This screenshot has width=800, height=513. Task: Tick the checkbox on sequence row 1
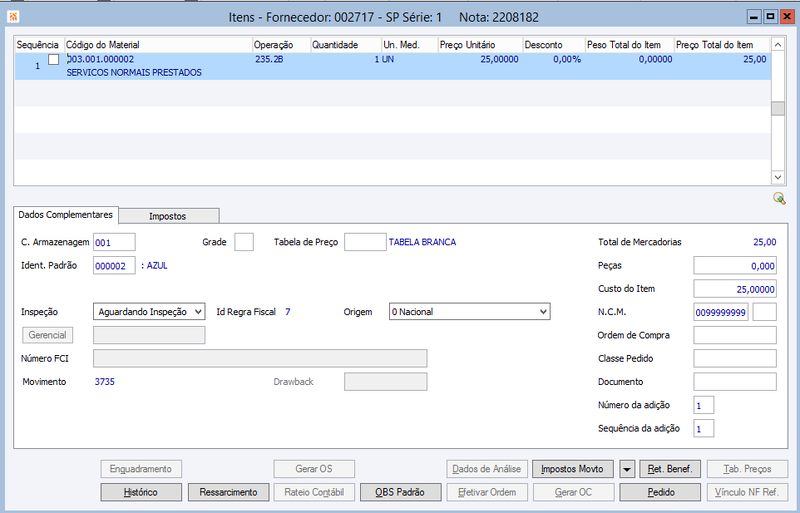54,60
